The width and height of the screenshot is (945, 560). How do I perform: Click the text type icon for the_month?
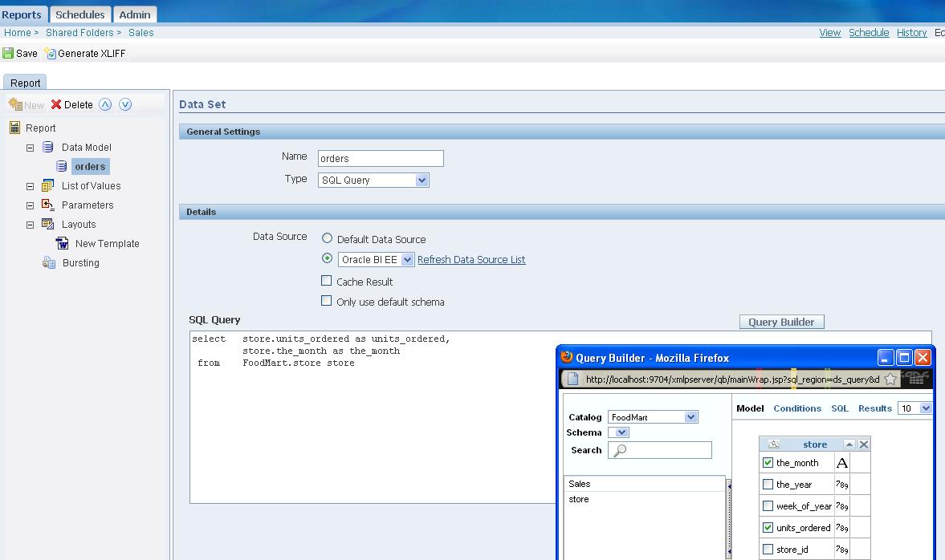pos(842,462)
